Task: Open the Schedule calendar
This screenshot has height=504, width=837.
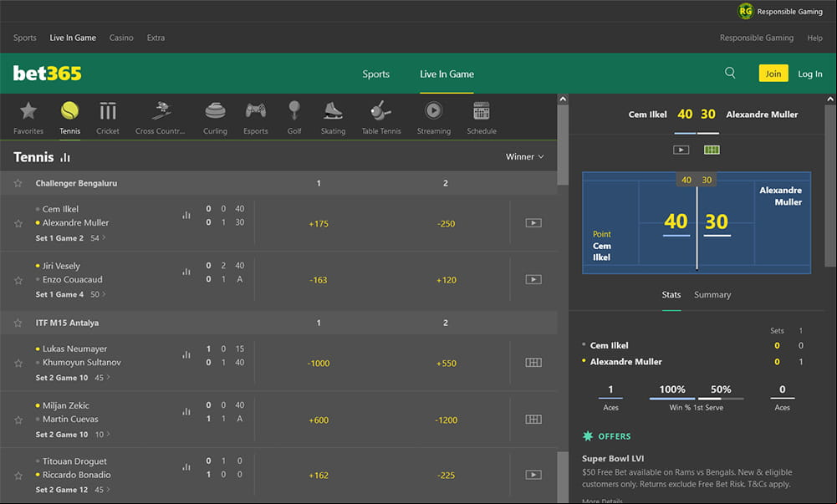Action: (x=482, y=118)
